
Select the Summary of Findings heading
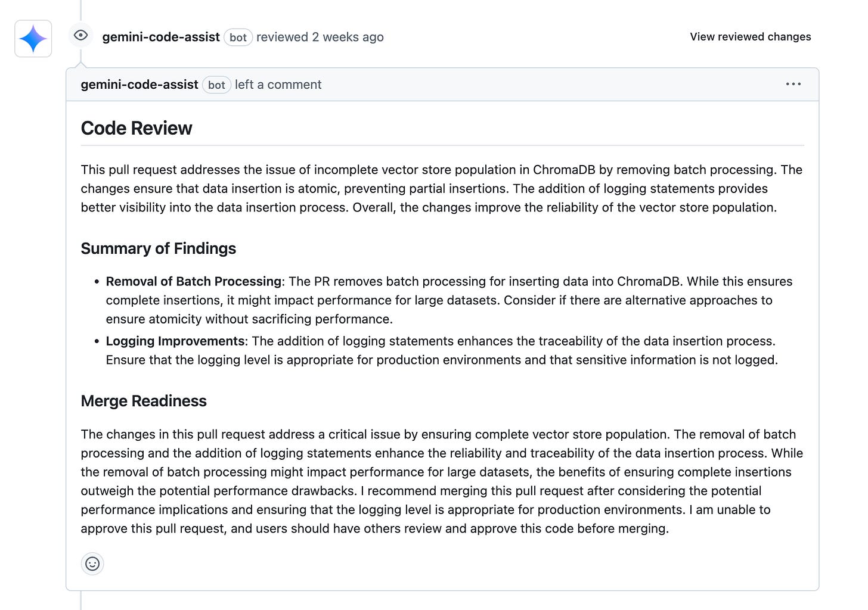[x=158, y=248]
